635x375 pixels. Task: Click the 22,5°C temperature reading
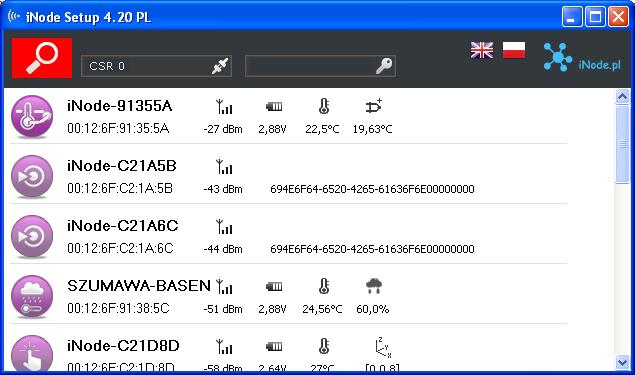(322, 129)
